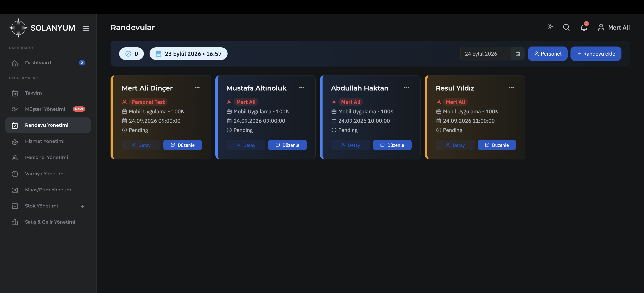
Task: Click the Dashboard badge showing 2
Action: coord(82,63)
